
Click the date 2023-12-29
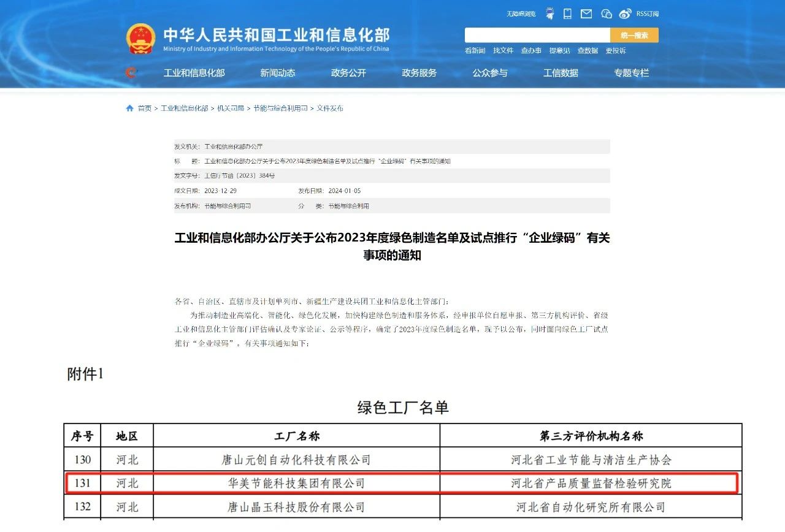(x=220, y=191)
